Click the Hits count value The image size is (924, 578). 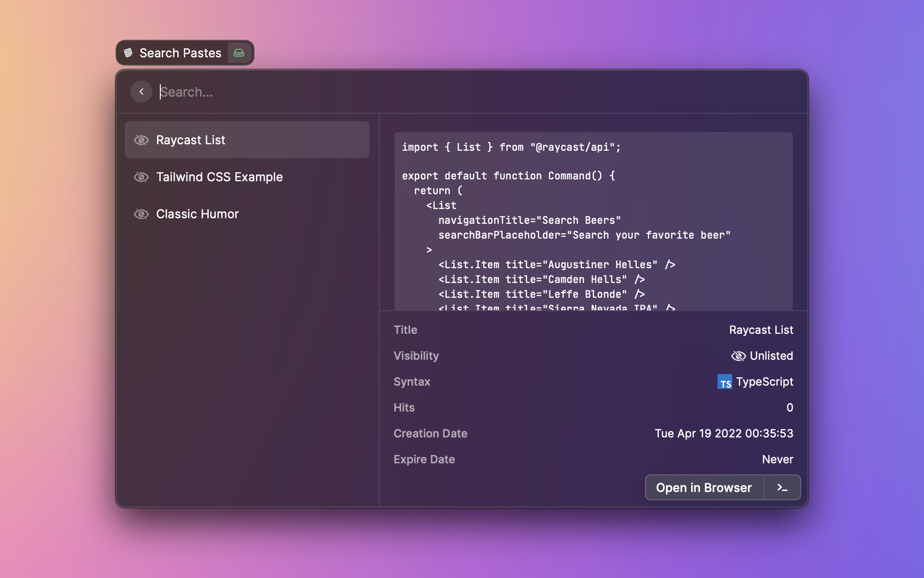(790, 408)
